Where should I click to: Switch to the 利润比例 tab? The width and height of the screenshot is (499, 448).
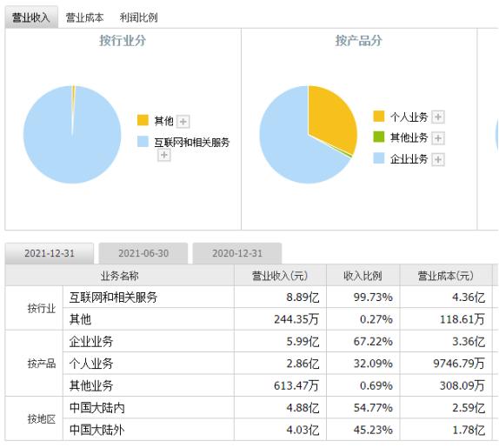click(139, 17)
